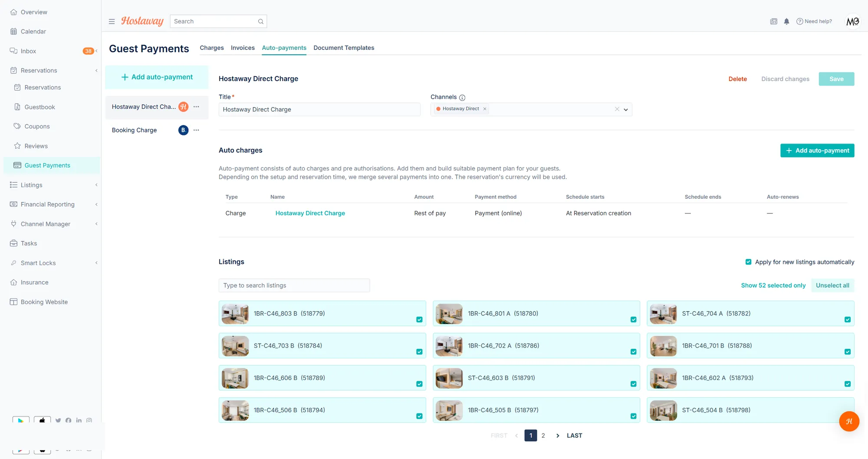Expand the Channels dropdown arrow
The height and width of the screenshot is (459, 868).
tap(626, 110)
